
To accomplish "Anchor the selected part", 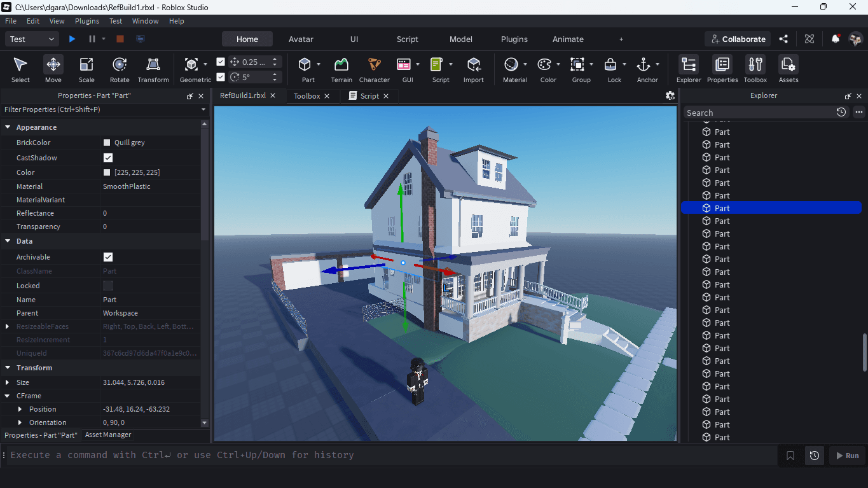I will pyautogui.click(x=644, y=64).
